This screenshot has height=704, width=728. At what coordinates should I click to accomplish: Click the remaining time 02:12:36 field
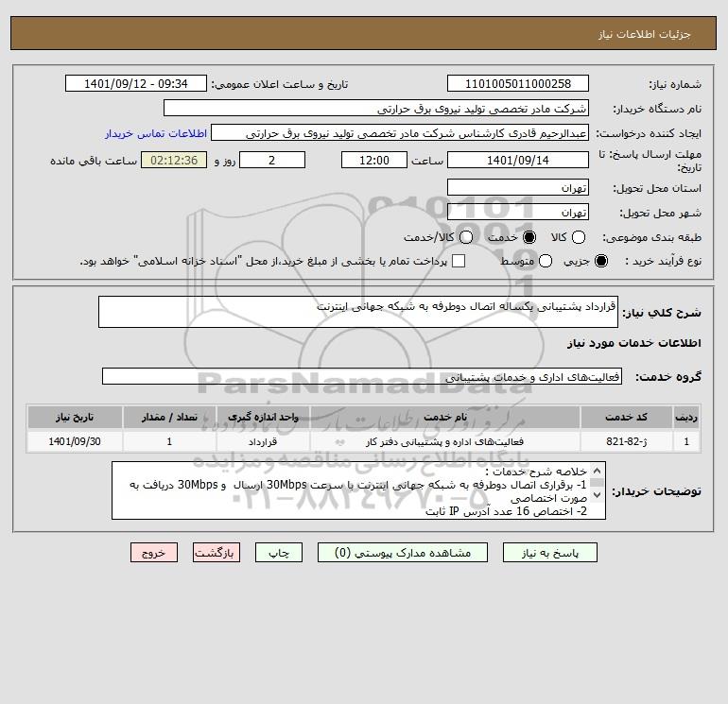(174, 160)
